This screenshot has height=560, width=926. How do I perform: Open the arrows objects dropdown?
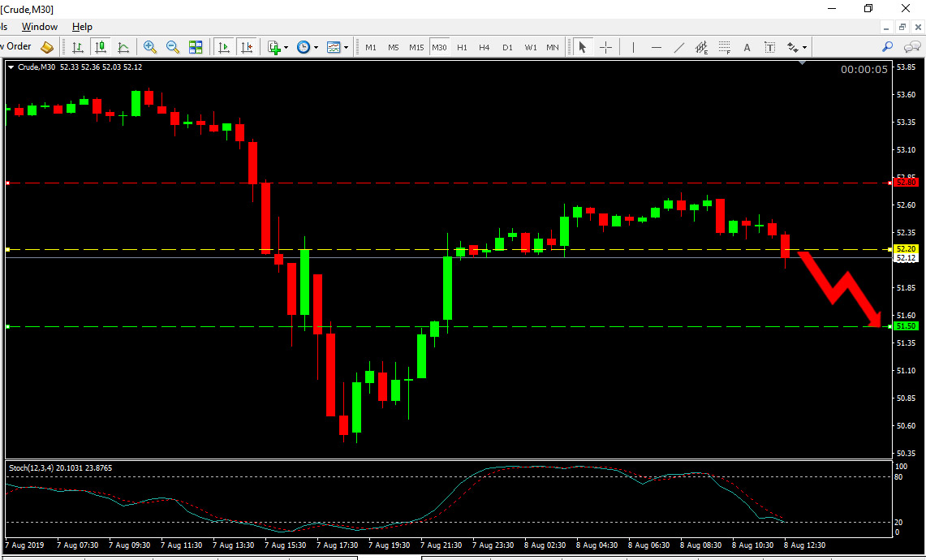point(804,48)
